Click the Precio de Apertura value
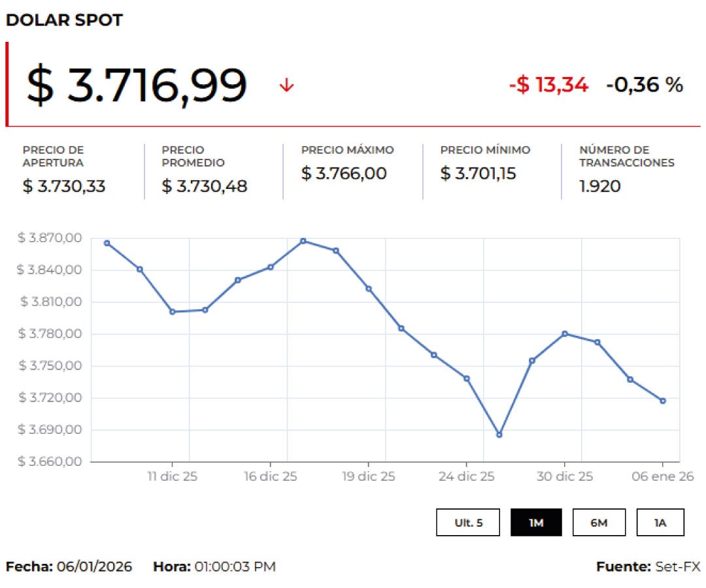The image size is (706, 588). pos(64,186)
